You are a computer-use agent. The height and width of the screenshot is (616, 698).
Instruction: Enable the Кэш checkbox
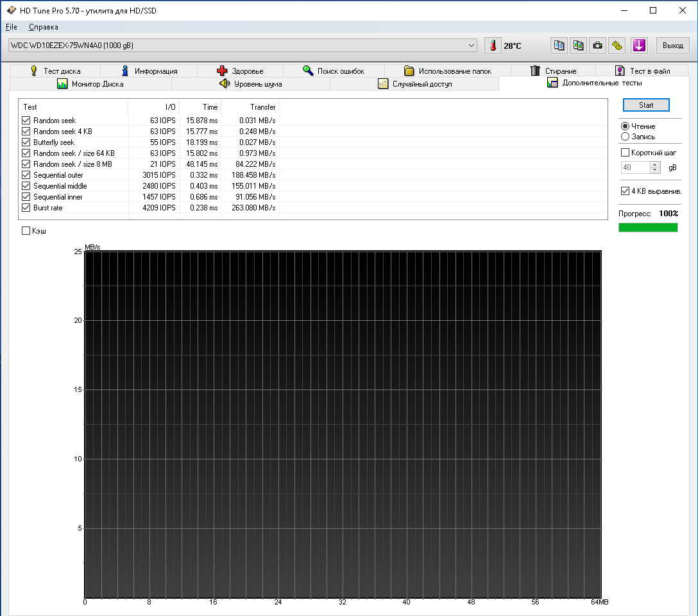pyautogui.click(x=26, y=230)
